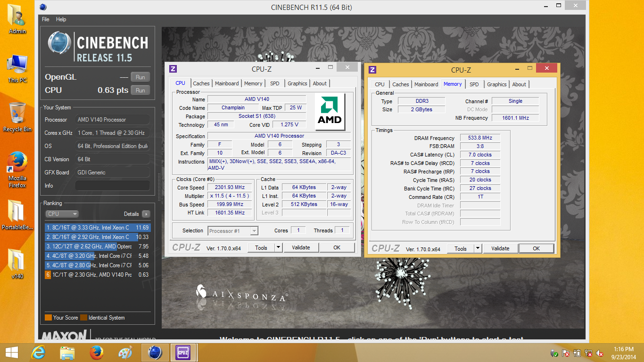Open Tools dropdown arrow in the left CPU-Z window
644x362 pixels.
[278, 247]
